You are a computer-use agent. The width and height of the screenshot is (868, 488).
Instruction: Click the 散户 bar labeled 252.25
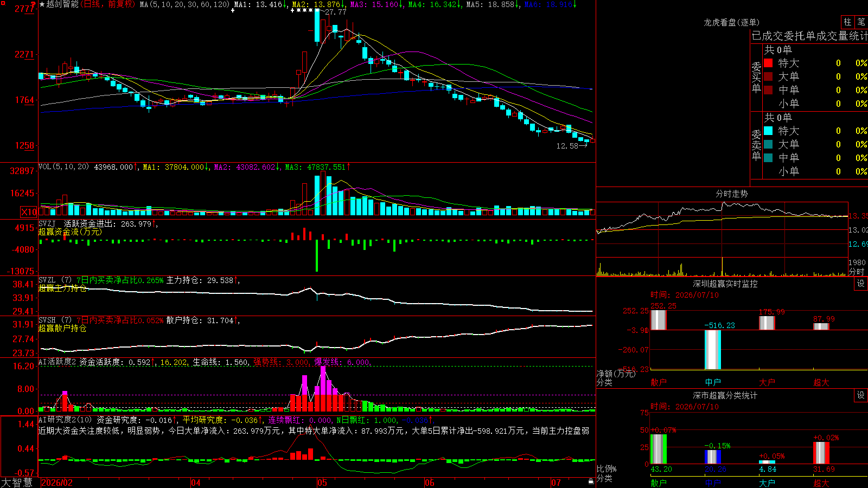point(659,320)
